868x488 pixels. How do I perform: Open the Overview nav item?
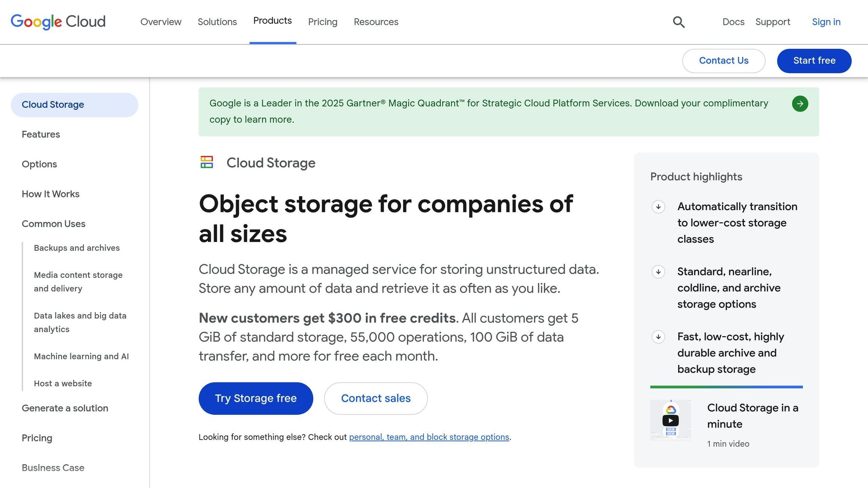pyautogui.click(x=161, y=22)
